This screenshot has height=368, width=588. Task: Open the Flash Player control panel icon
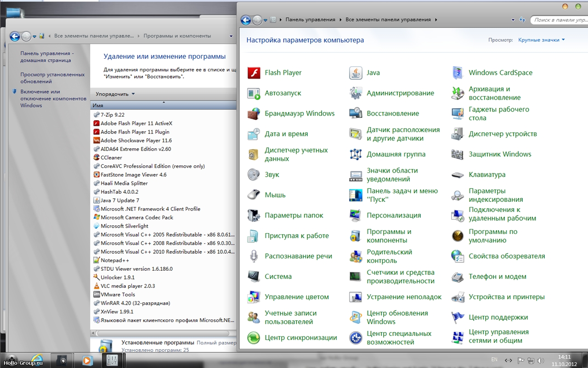coord(254,73)
